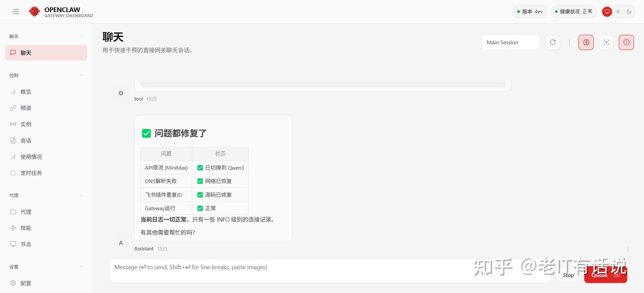Viewport: 644px width, 293px height.
Task: Open 定时任务 scheduled tasks page
Action: point(46,173)
